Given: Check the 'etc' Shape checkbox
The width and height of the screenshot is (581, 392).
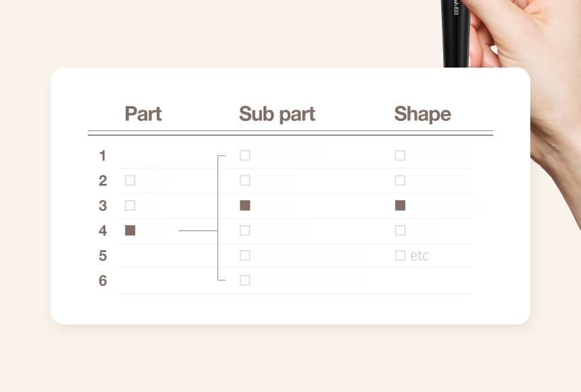Looking at the screenshot, I should click(x=400, y=255).
